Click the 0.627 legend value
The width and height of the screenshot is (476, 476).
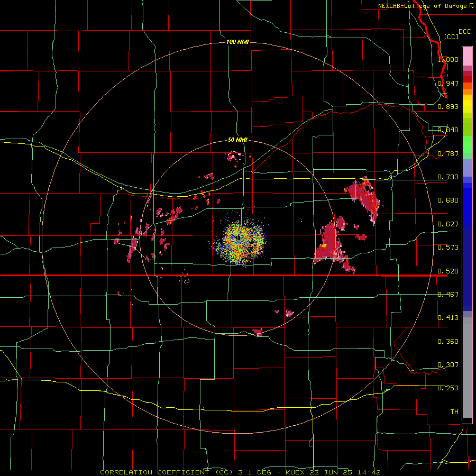[448, 224]
